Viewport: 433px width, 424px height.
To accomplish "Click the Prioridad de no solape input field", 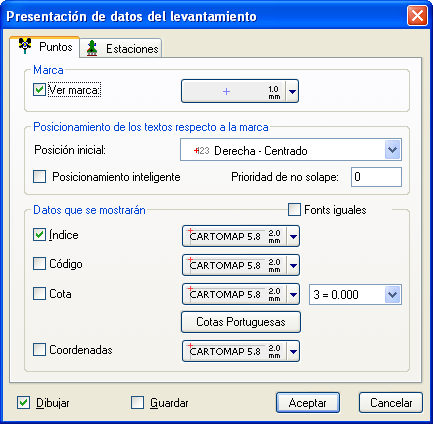I will coord(376,177).
